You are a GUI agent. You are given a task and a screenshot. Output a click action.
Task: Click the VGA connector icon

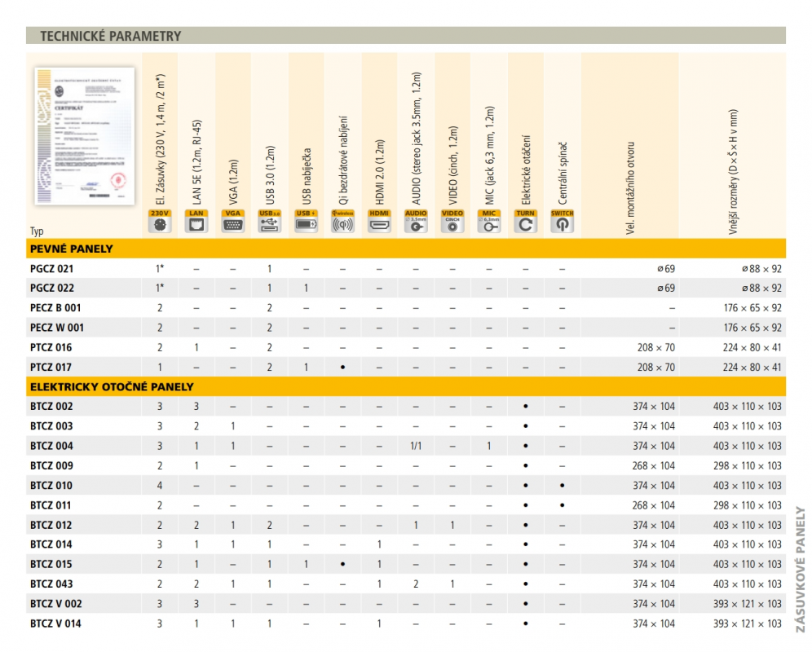point(233,221)
